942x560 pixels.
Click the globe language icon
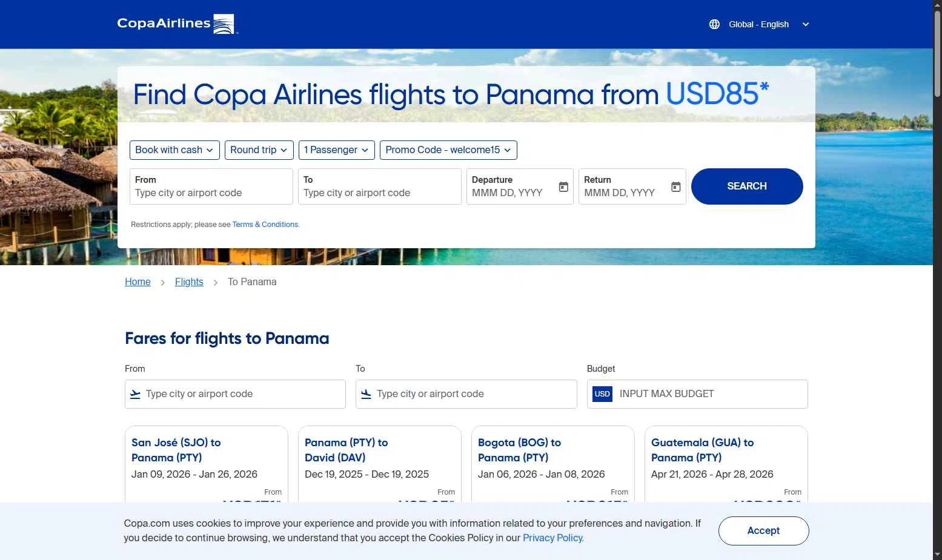[x=714, y=24]
